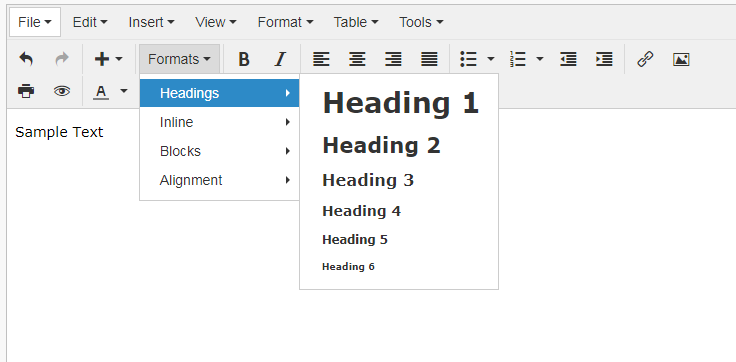This screenshot has width=736, height=362.
Task: Toggle italic text formatting
Action: point(280,59)
